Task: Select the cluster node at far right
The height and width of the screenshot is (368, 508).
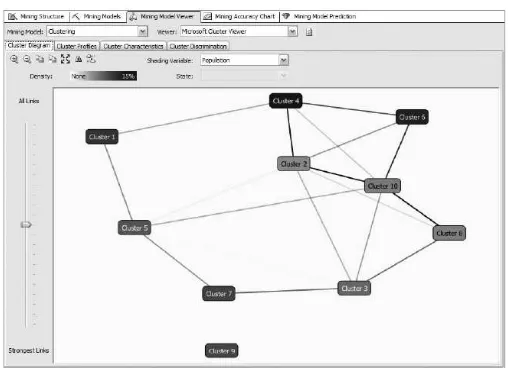Action: pyautogui.click(x=449, y=233)
